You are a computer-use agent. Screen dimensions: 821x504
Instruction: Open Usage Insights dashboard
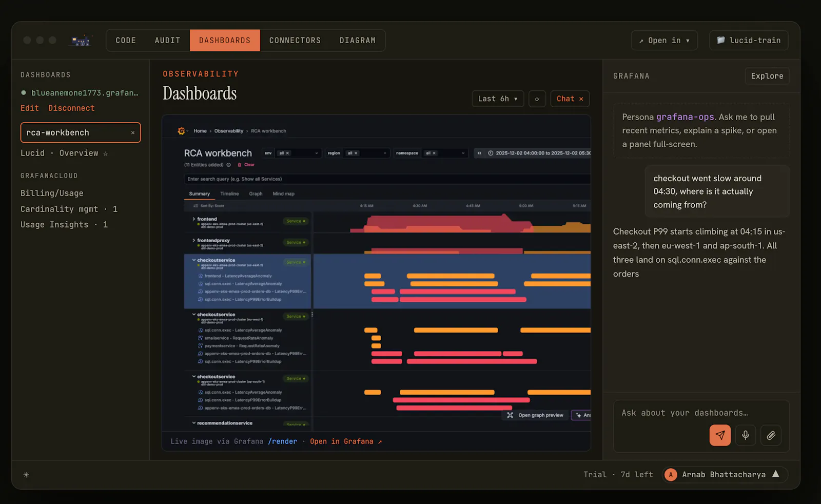click(x=64, y=224)
